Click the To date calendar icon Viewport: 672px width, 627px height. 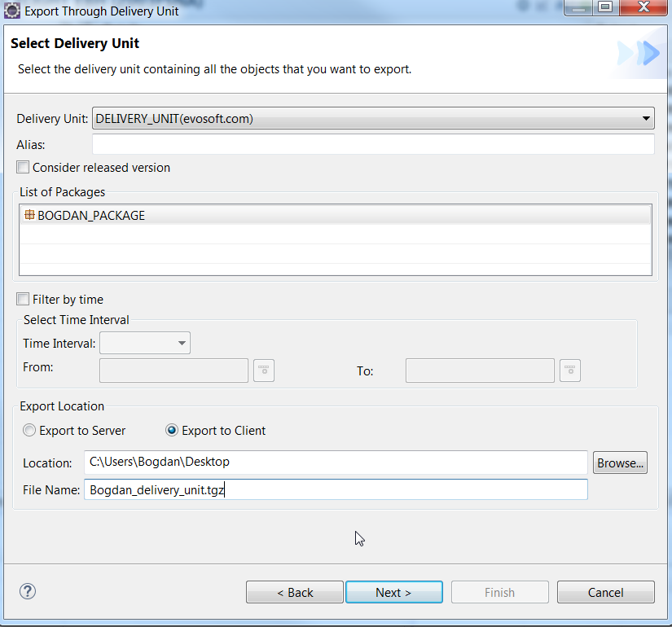[570, 370]
